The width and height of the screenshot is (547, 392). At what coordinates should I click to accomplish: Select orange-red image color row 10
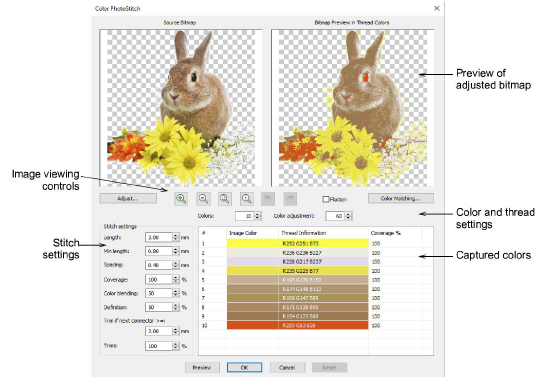[253, 325]
